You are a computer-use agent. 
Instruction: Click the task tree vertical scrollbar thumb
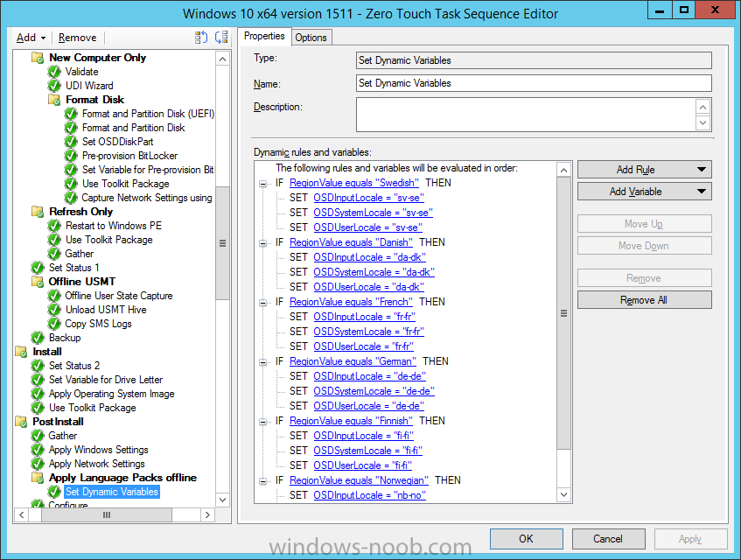222,243
